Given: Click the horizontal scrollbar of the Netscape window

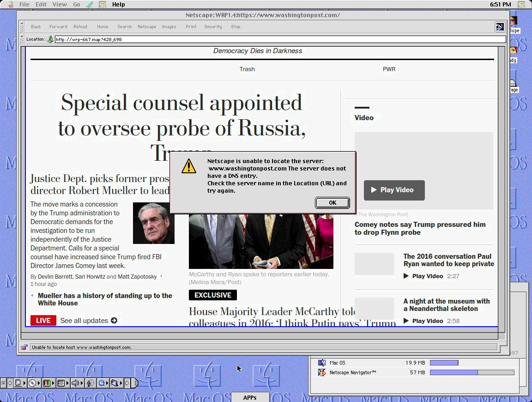Looking at the screenshot, I should click(260, 336).
